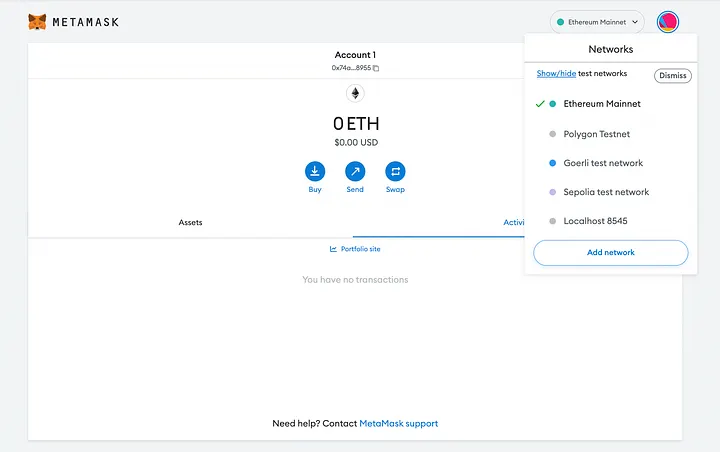Image resolution: width=720 pixels, height=452 pixels.
Task: Click the Swap arrows icon button
Action: (395, 171)
